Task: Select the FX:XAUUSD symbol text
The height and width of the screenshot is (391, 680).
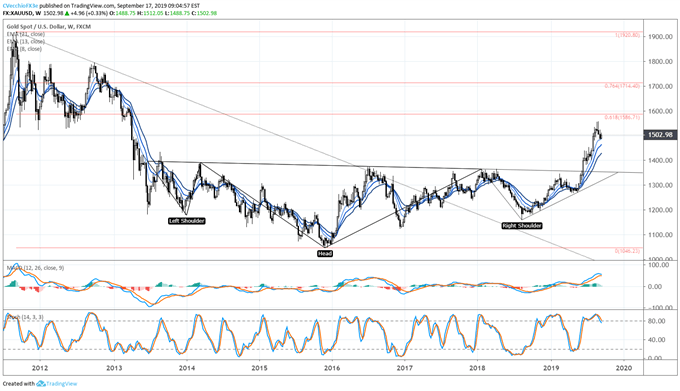Action: [x=18, y=13]
